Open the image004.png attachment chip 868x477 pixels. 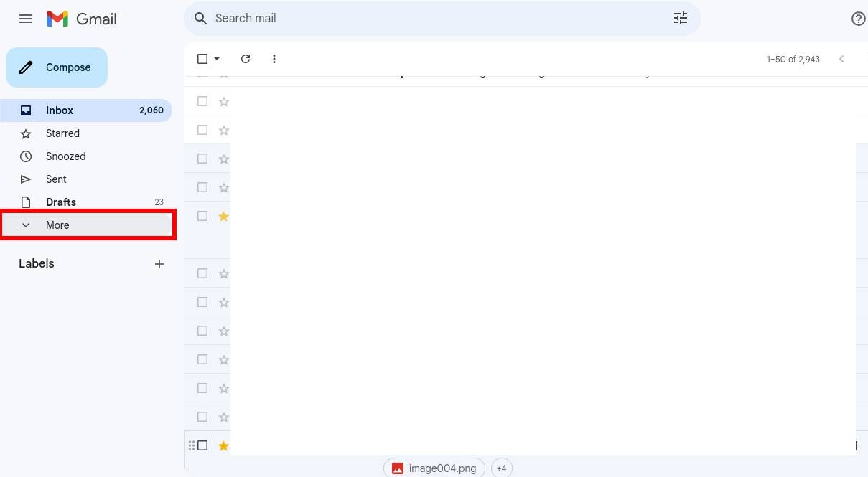[434, 468]
